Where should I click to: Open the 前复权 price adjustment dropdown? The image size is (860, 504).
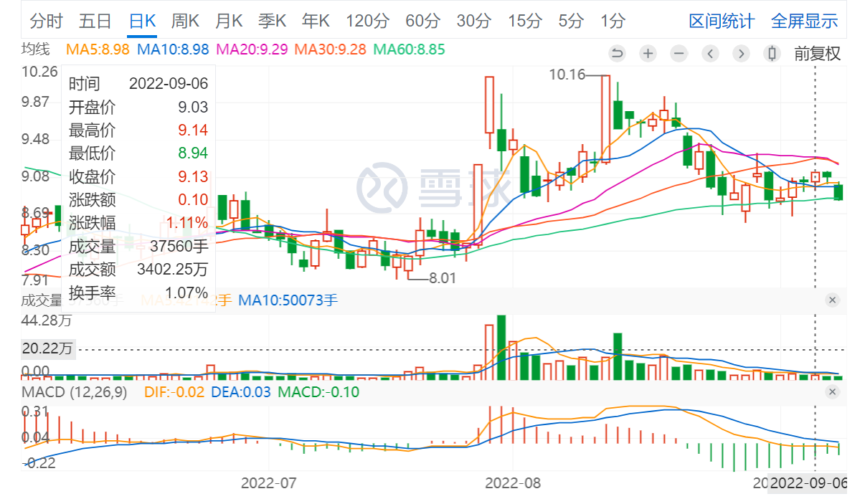pos(816,54)
